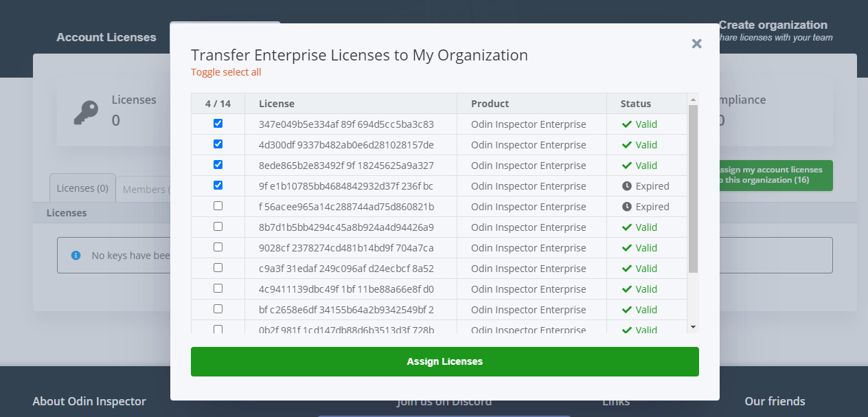Click the Status column header

click(636, 104)
